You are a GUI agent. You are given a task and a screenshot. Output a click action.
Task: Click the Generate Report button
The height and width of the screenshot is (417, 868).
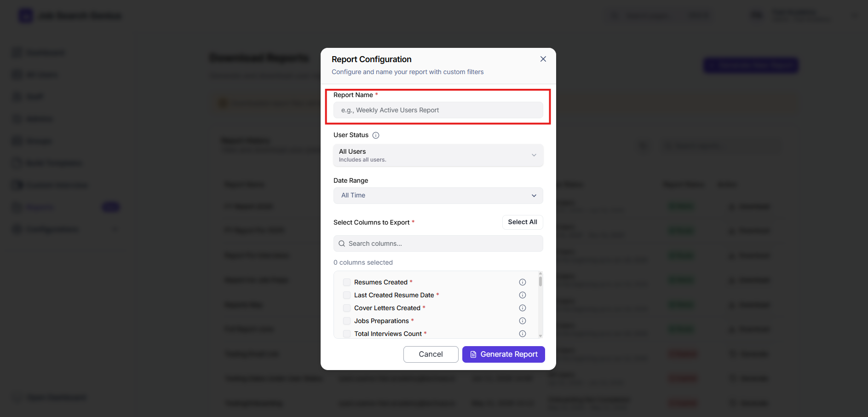tap(504, 354)
